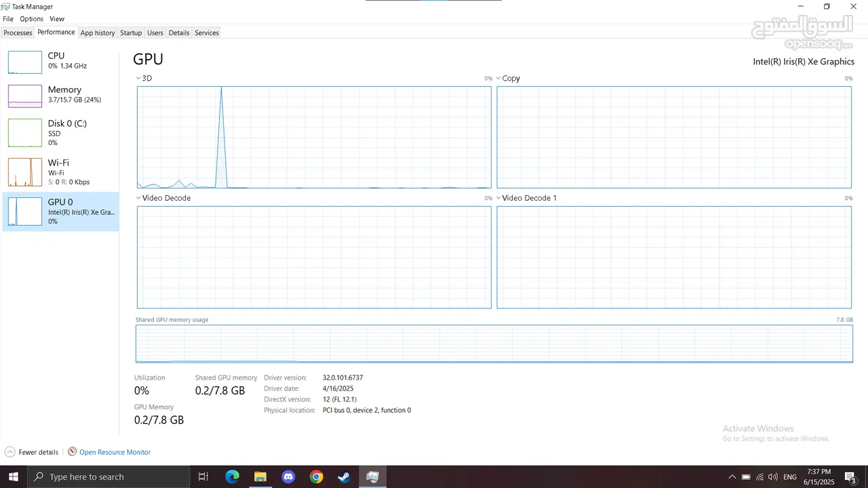Go to the Users tab

[x=155, y=33]
